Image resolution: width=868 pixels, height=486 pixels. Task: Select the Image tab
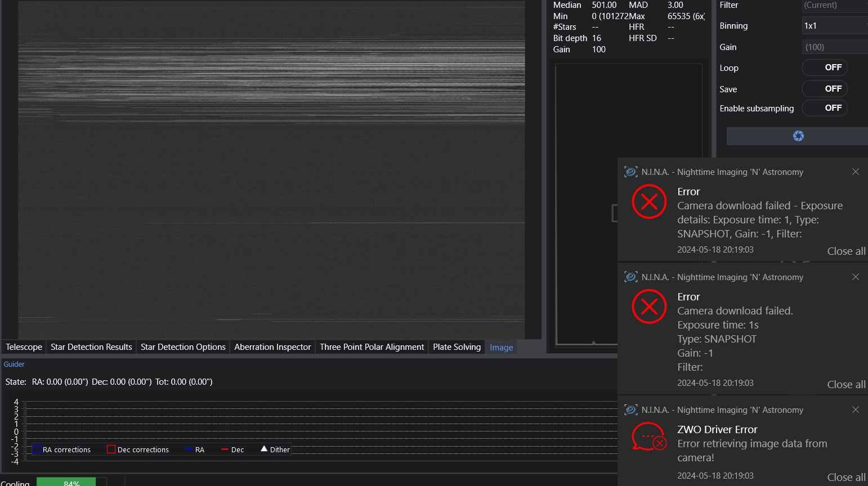[502, 348]
